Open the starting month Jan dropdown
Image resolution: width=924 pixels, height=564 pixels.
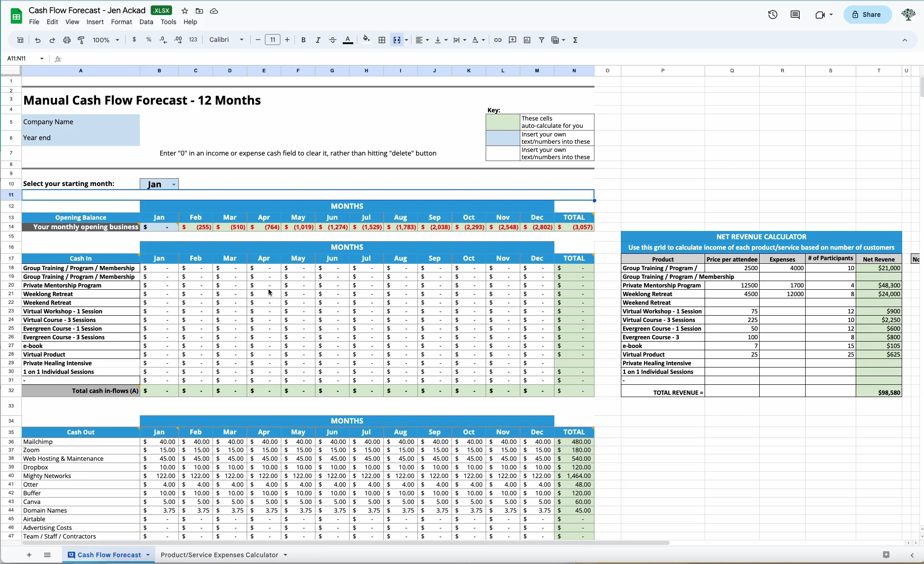click(x=173, y=184)
